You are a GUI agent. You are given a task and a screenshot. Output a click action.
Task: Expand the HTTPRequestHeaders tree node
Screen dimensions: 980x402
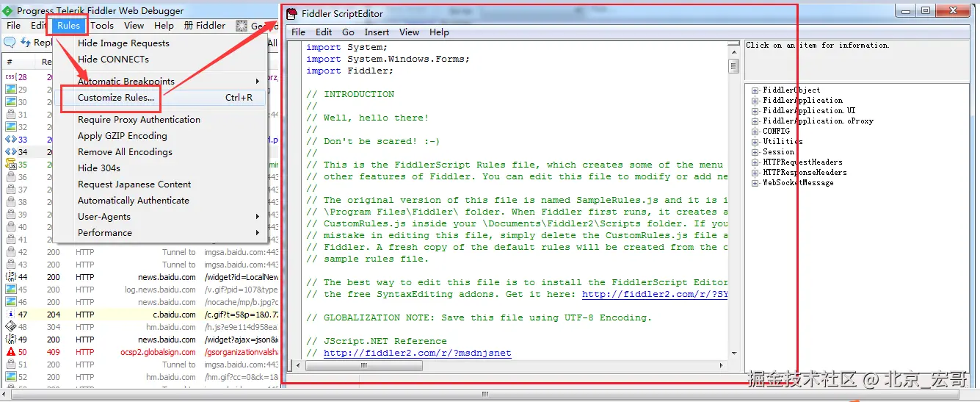[755, 162]
